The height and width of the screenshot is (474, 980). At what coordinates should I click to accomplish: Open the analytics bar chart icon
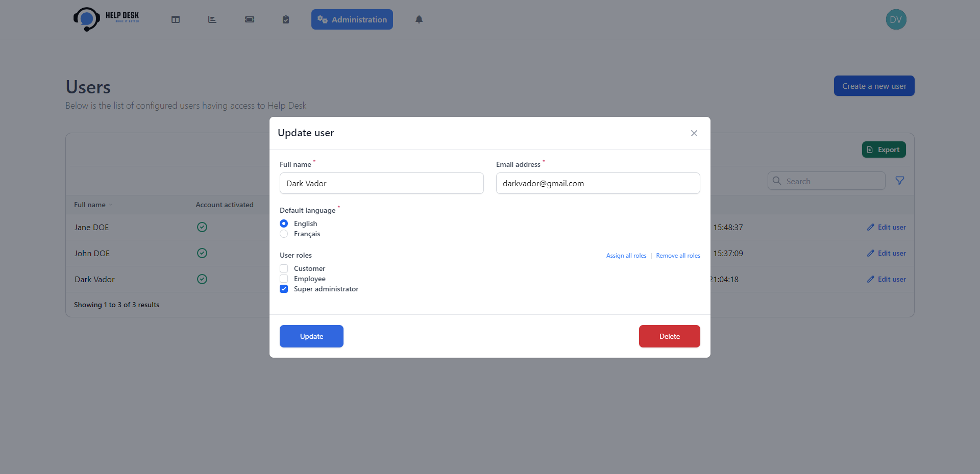(212, 19)
